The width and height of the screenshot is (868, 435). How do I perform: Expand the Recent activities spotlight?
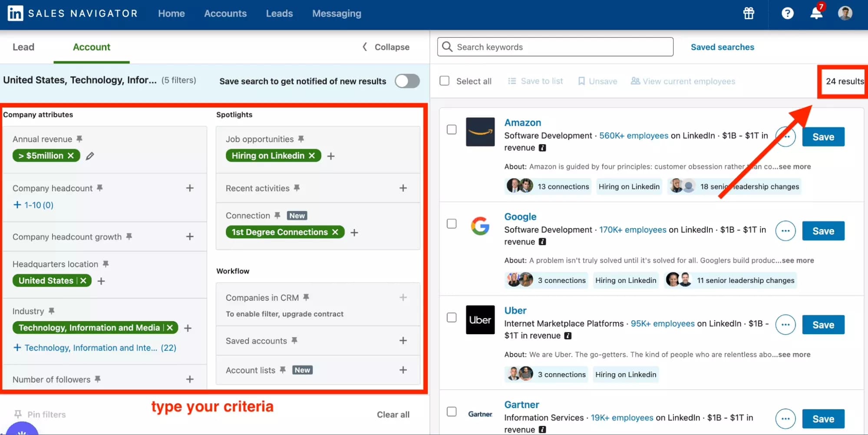[x=403, y=188]
